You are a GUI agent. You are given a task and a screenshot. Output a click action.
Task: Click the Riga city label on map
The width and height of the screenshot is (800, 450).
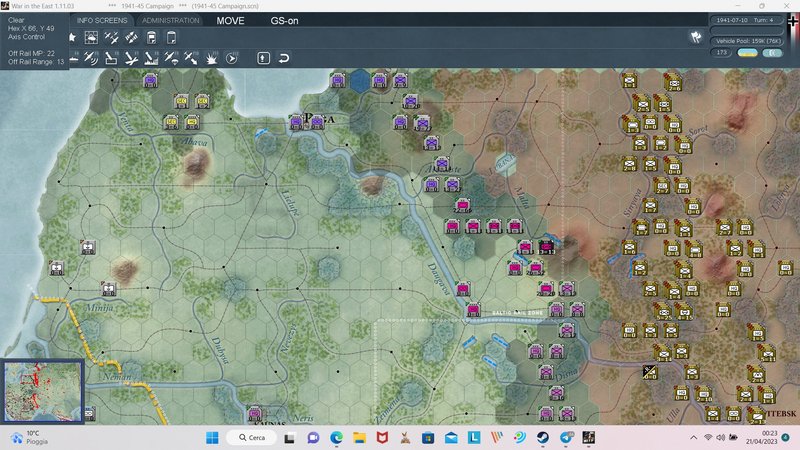click(x=320, y=119)
